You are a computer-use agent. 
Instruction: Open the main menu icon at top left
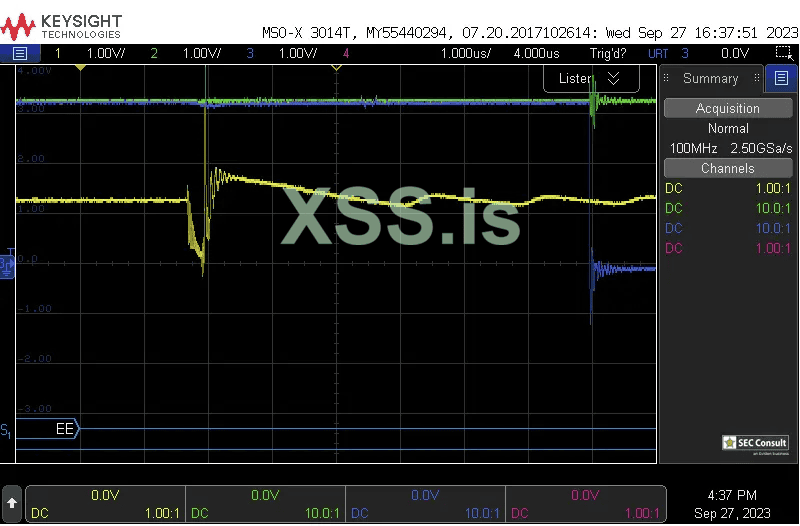pos(20,53)
